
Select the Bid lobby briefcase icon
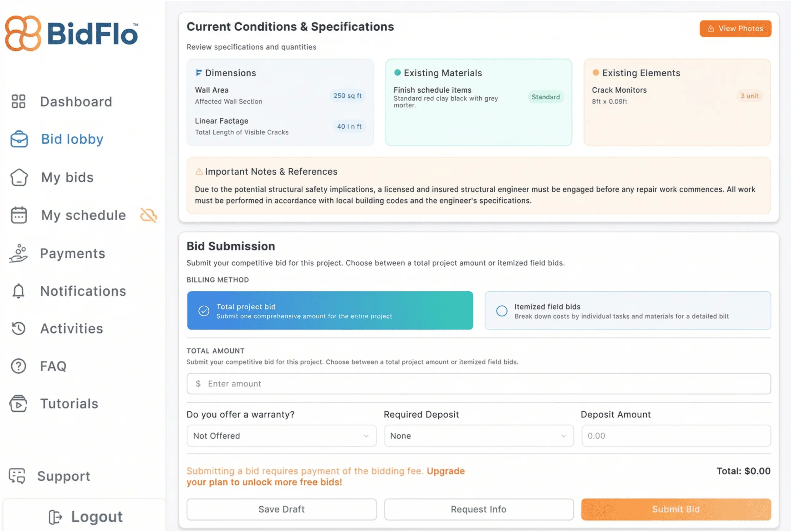(x=19, y=139)
